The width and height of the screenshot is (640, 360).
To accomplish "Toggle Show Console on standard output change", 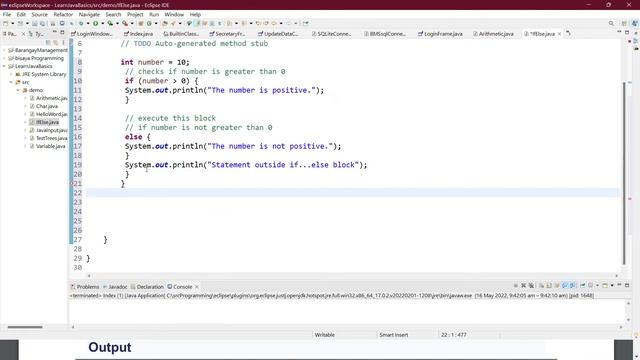I will point(564,286).
